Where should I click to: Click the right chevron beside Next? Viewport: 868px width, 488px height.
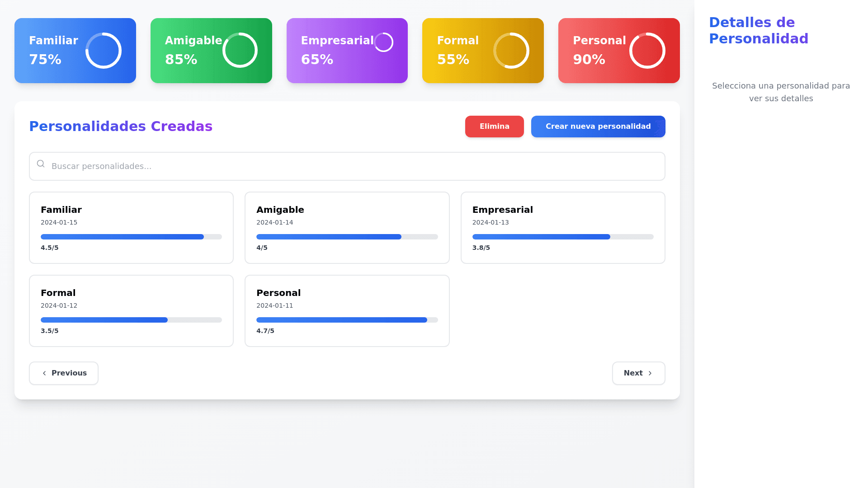(650, 373)
